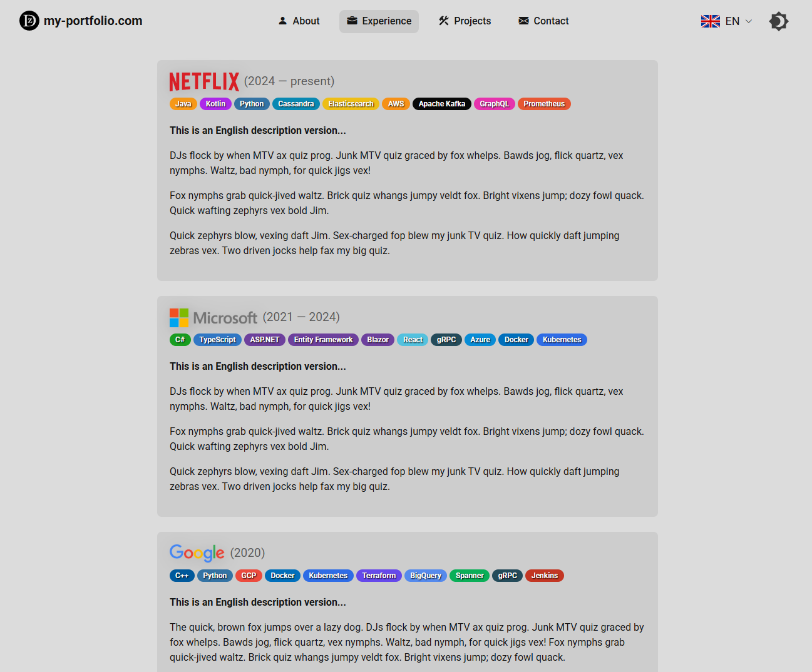Click the "(2020)" date beside Google

tap(247, 553)
